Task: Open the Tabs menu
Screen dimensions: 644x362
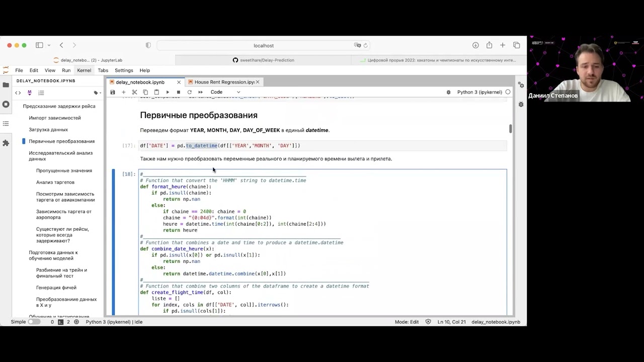Action: [x=103, y=70]
